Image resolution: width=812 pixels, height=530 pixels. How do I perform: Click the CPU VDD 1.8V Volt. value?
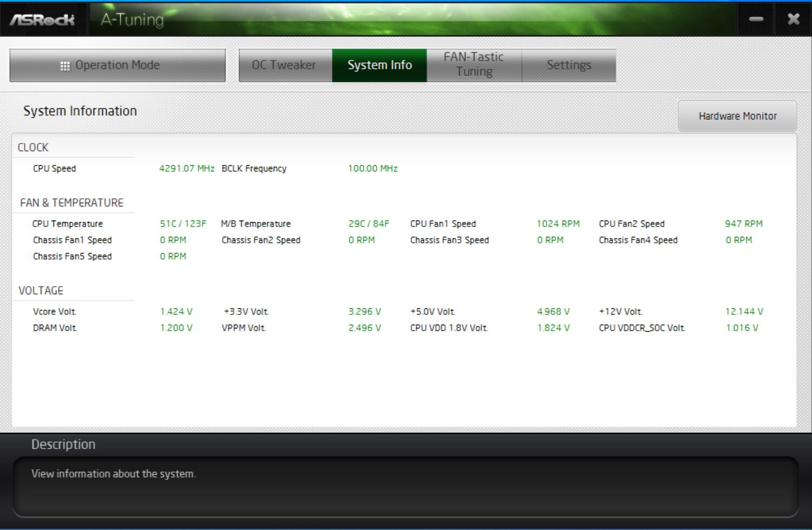(553, 328)
